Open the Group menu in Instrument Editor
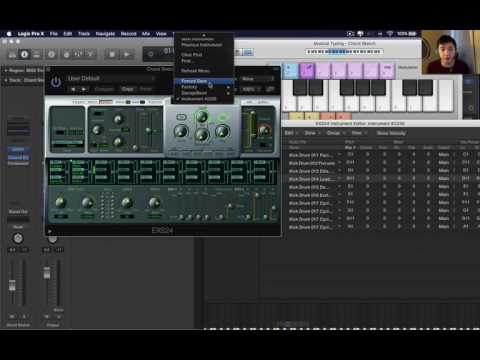 point(335,133)
